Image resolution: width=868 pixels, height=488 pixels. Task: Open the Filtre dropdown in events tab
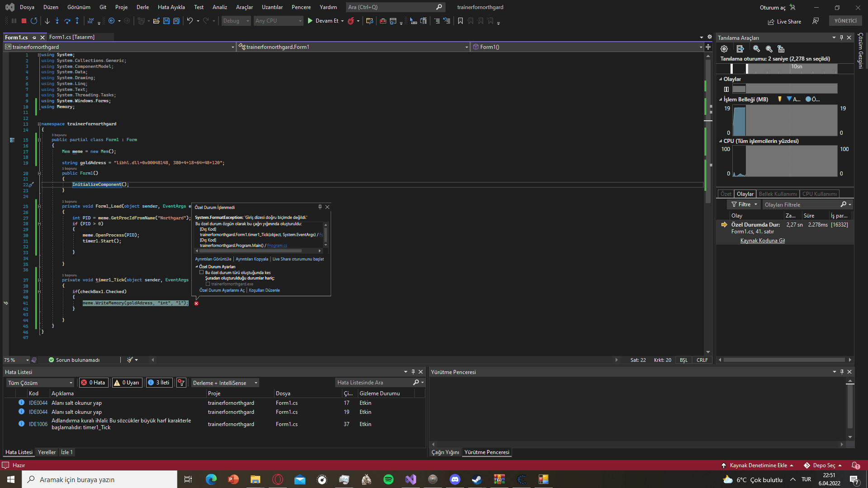point(744,204)
